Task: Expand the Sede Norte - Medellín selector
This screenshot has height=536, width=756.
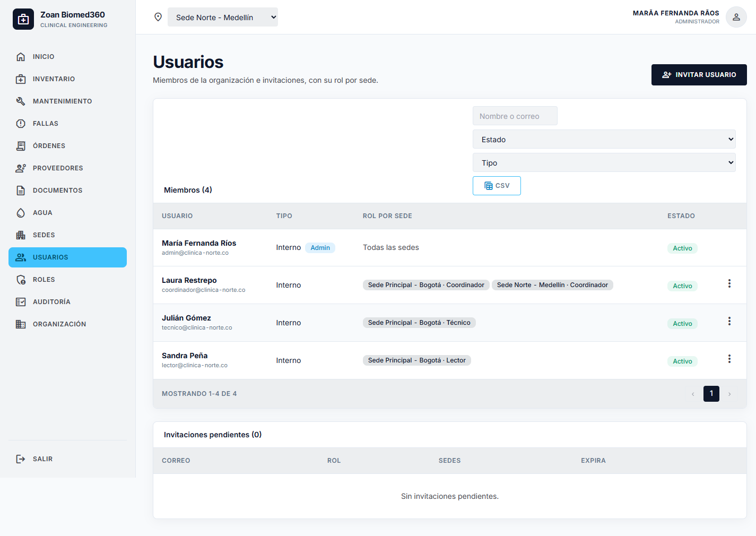Action: (223, 17)
